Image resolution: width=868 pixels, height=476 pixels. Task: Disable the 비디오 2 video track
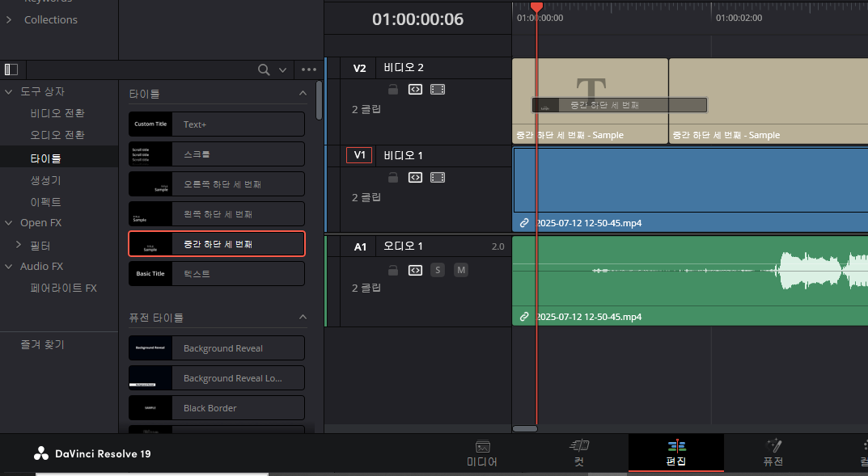(438, 90)
